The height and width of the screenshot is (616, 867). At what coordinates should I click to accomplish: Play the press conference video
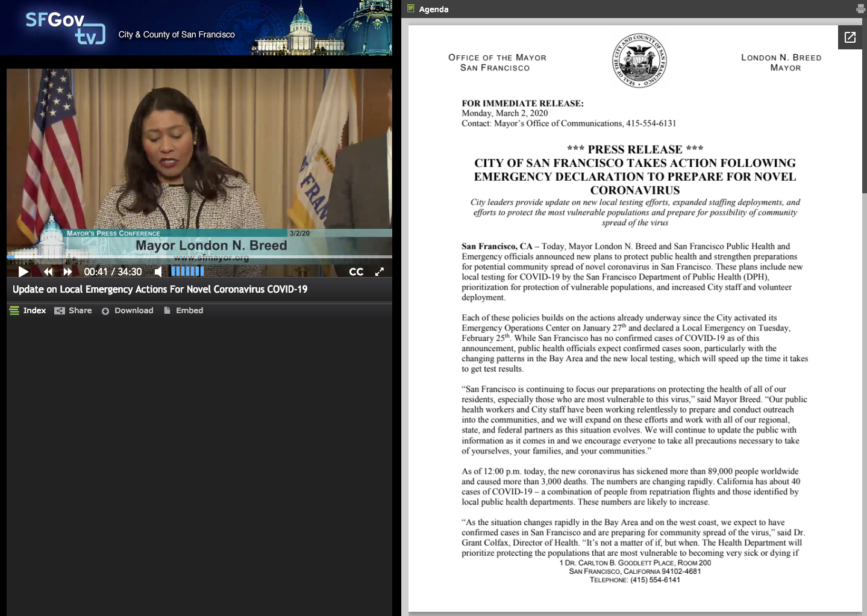[x=23, y=272]
